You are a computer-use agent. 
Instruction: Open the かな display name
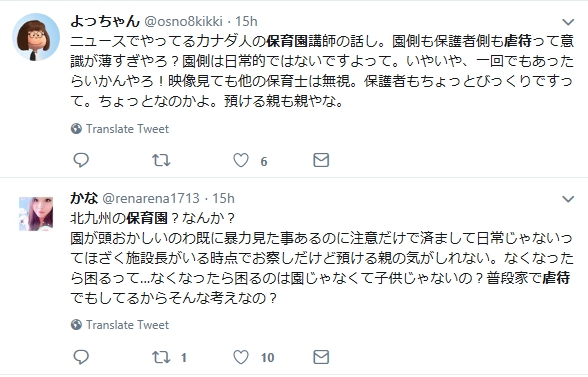tap(84, 198)
